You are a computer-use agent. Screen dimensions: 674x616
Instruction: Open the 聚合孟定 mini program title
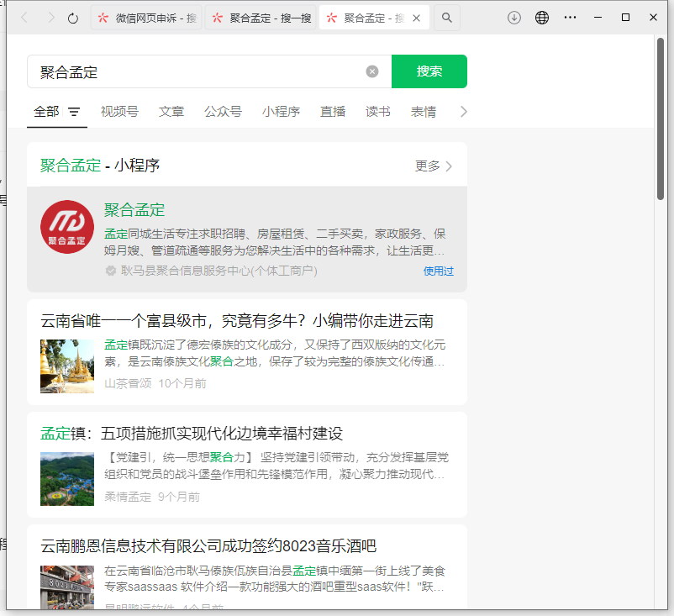point(134,210)
